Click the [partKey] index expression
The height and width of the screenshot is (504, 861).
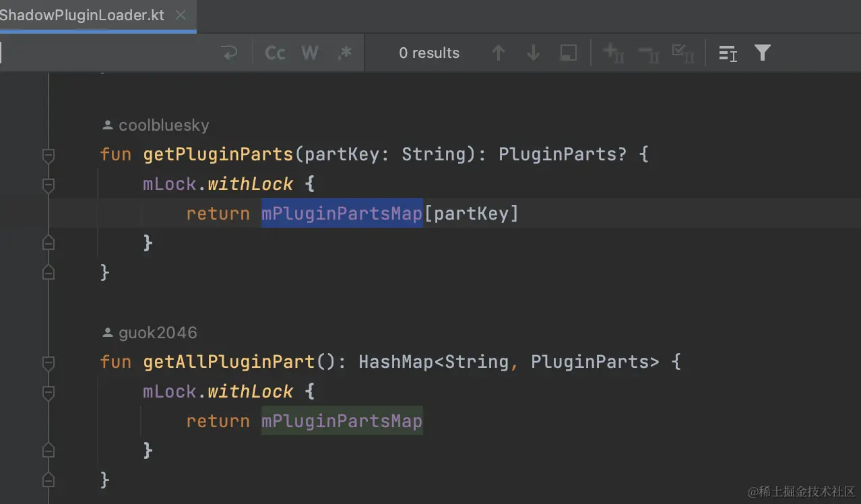pyautogui.click(x=472, y=214)
